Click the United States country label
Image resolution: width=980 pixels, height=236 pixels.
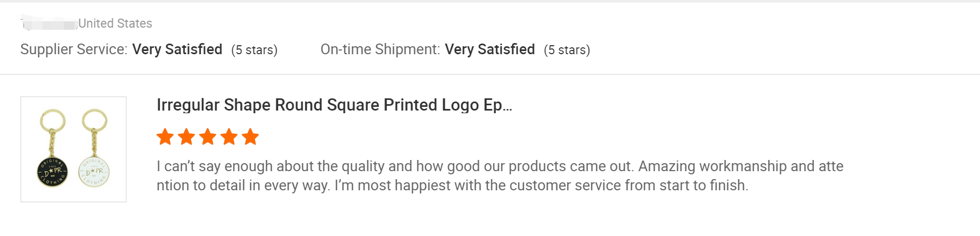(115, 23)
